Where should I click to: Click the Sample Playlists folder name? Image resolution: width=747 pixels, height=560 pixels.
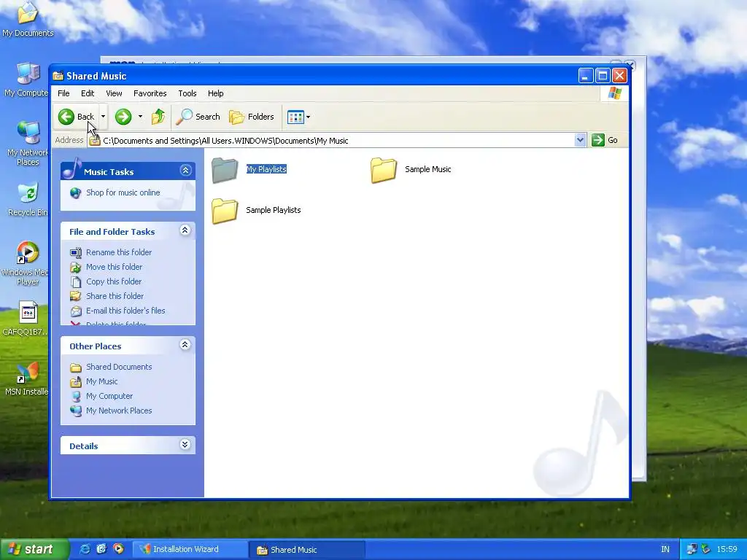274,210
